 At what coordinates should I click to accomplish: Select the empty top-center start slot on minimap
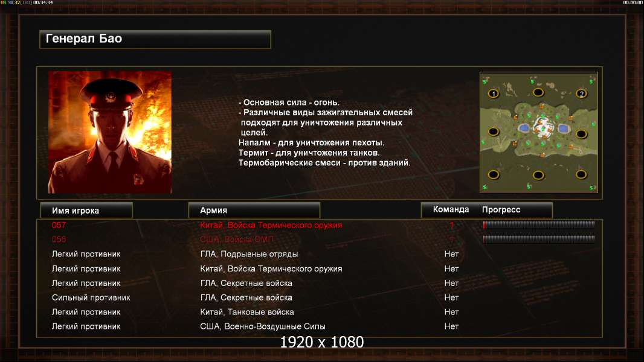538,92
